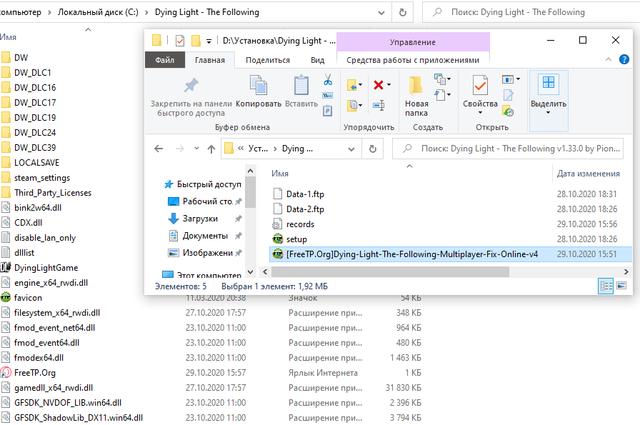Click the Paste shortcut icon

pos(327,110)
